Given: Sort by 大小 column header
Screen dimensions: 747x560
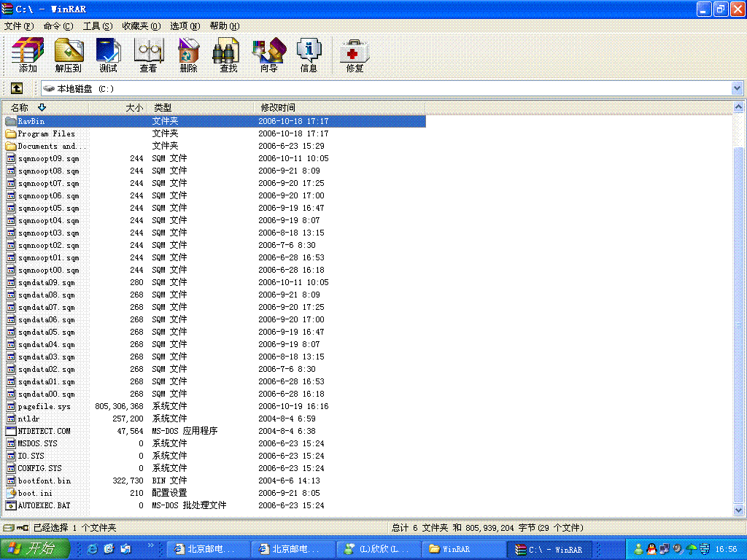Looking at the screenshot, I should coord(118,108).
